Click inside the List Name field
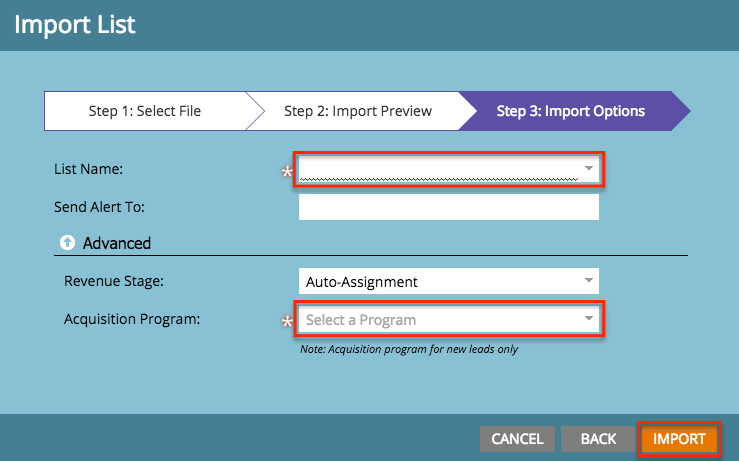Viewport: 739px width, 461px height. (x=449, y=169)
